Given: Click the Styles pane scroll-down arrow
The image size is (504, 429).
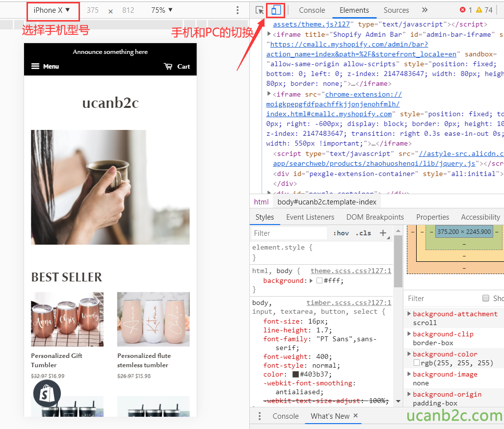Looking at the screenshot, I should pyautogui.click(x=398, y=401).
